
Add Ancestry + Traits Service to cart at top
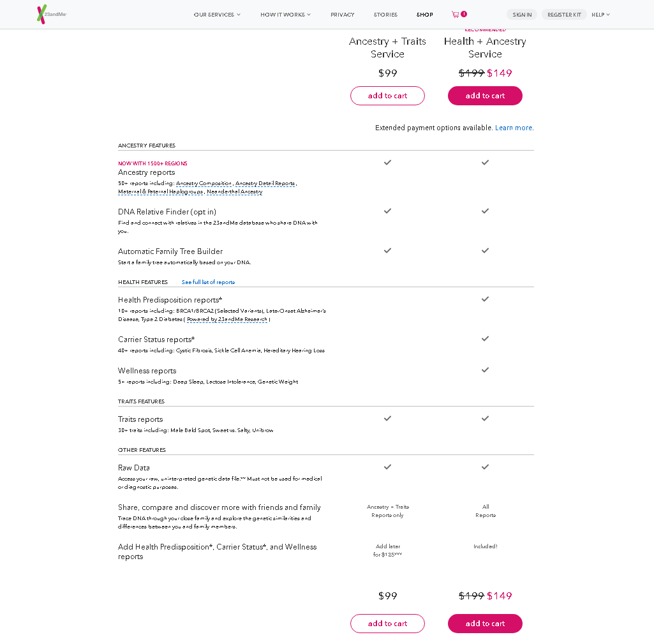[x=387, y=96]
